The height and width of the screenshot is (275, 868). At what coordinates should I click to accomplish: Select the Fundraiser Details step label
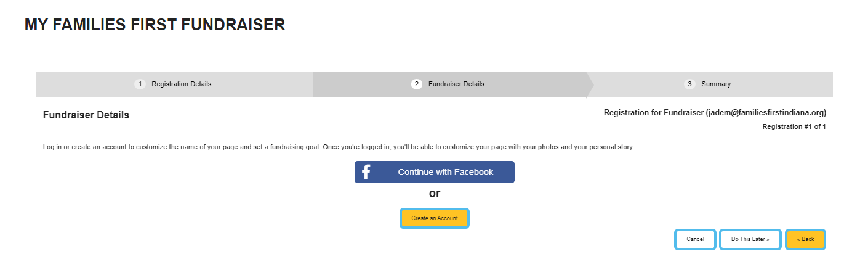[456, 84]
